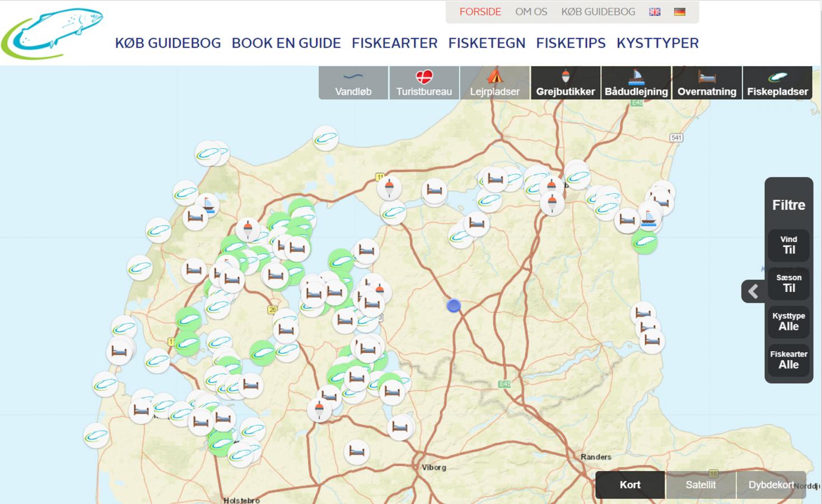822x504 pixels.
Task: Collapse the Filtre panel with chevron arrow
Action: click(x=753, y=291)
